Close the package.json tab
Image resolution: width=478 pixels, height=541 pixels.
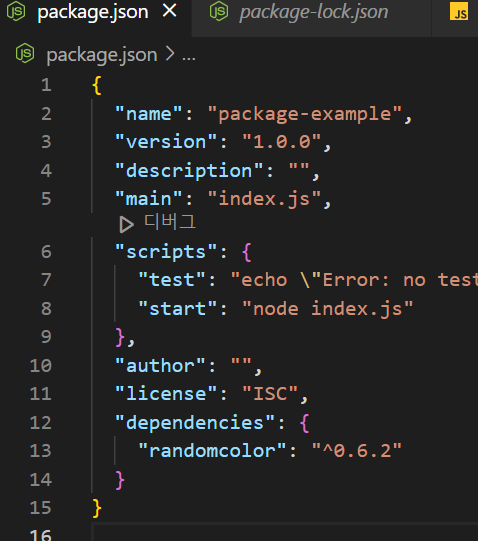coord(170,11)
